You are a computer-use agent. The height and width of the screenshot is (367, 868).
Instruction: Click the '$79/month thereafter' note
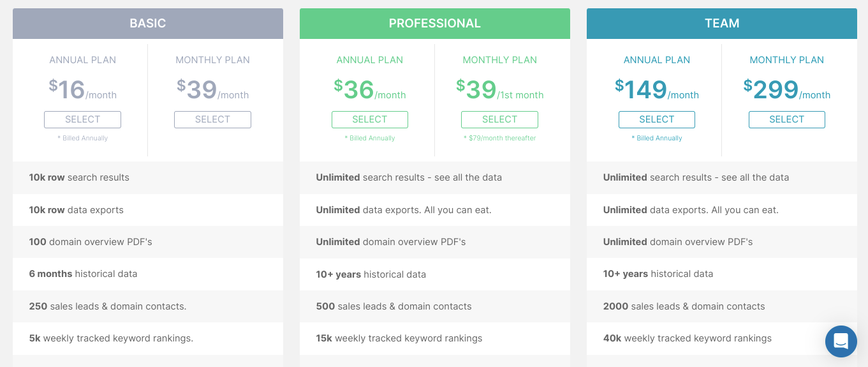pos(499,138)
